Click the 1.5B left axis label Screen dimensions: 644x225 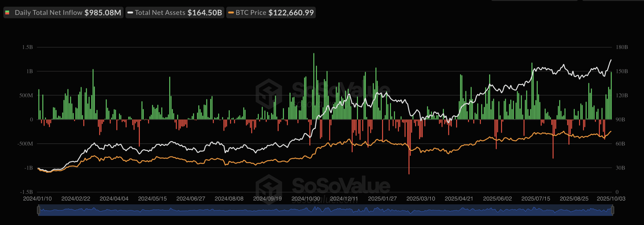point(27,47)
